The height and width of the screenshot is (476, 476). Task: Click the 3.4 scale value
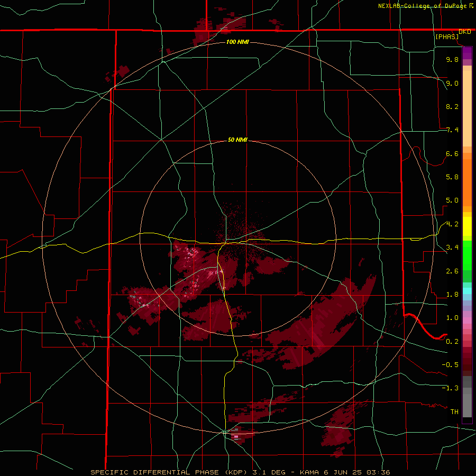[452, 248]
